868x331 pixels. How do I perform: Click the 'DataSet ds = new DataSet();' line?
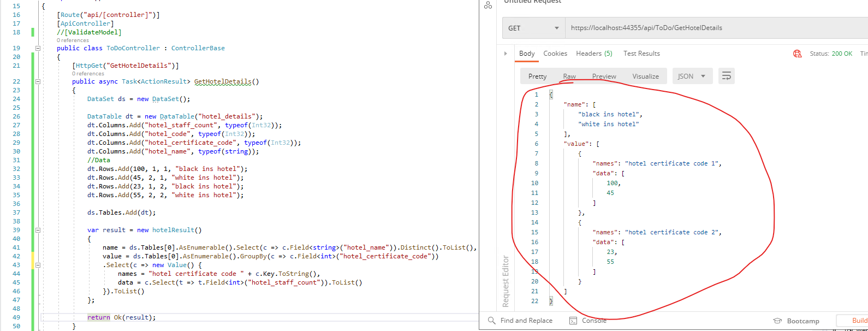[x=139, y=99]
